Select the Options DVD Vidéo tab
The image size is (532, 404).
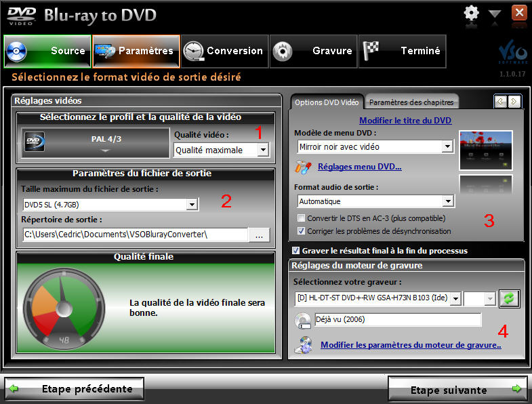click(x=327, y=102)
